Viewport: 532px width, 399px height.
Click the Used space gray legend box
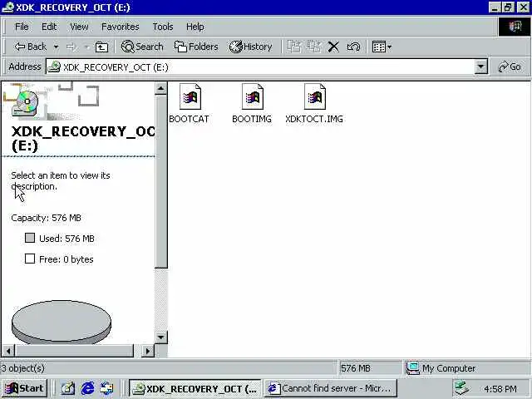click(x=30, y=238)
